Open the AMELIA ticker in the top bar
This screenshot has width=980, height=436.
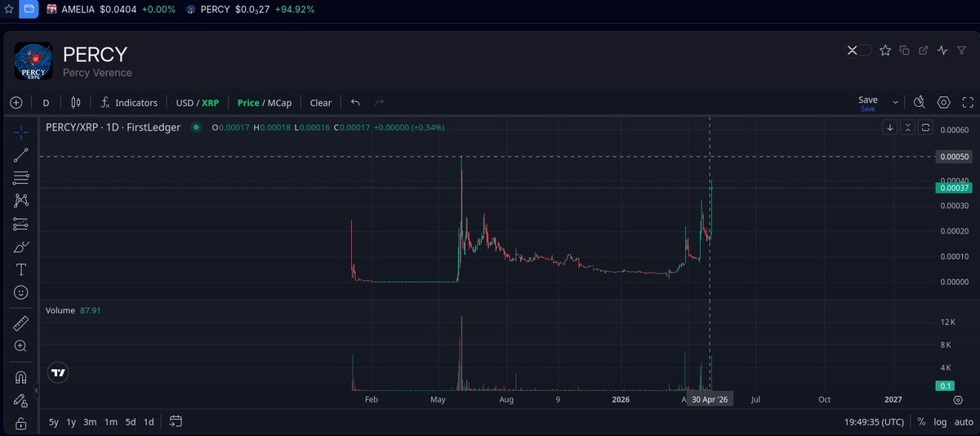tap(111, 9)
